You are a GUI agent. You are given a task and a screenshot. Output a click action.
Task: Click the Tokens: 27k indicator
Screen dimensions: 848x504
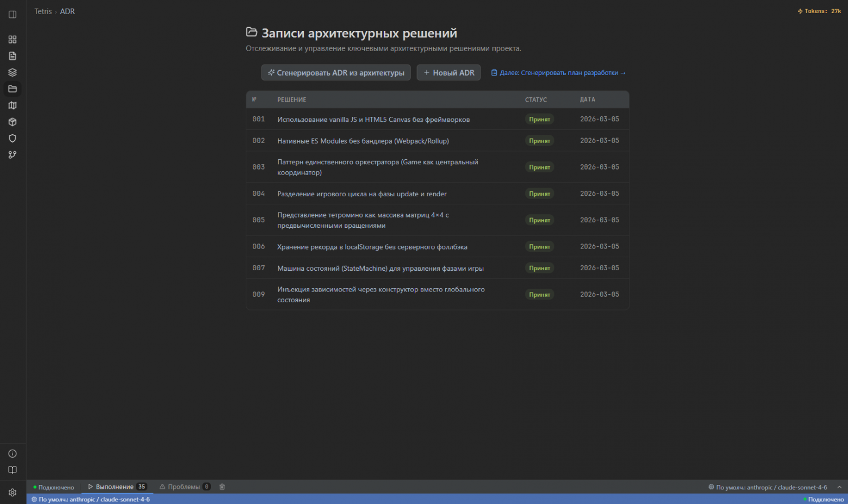[819, 11]
